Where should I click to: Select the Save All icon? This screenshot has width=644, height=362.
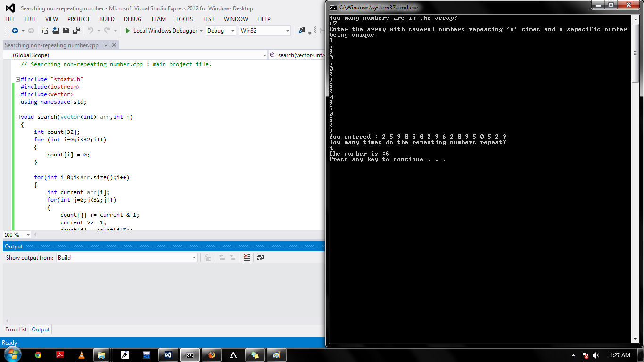point(75,31)
